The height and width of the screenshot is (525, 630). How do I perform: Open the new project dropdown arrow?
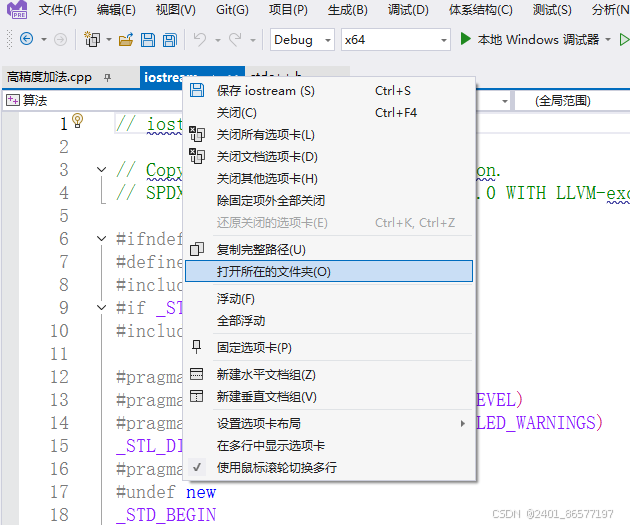click(109, 39)
